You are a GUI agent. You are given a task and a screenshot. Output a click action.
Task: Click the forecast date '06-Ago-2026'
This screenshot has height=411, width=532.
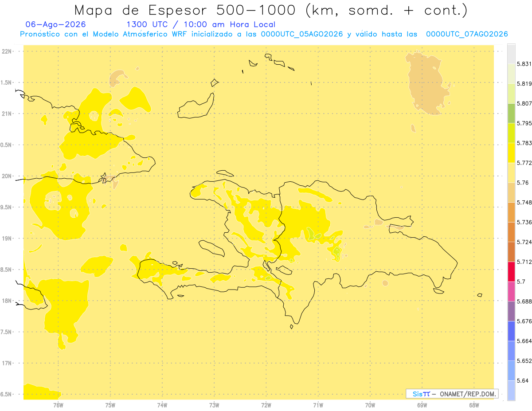[56, 24]
